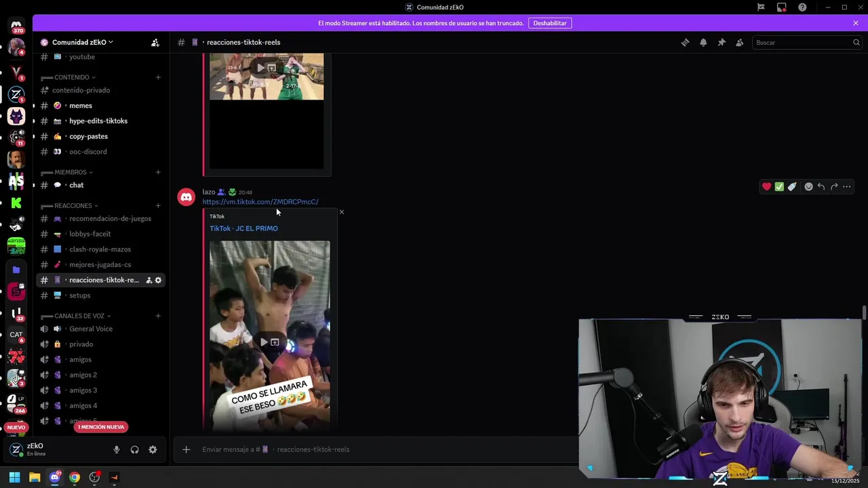Image resolution: width=868 pixels, height=488 pixels.
Task: Open more options for lazo's message
Action: coord(847,186)
